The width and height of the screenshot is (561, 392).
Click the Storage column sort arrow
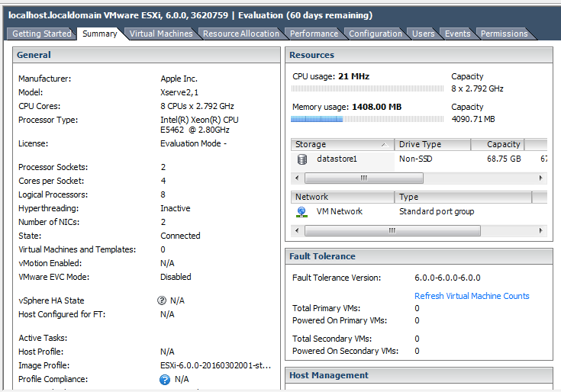pos(384,145)
